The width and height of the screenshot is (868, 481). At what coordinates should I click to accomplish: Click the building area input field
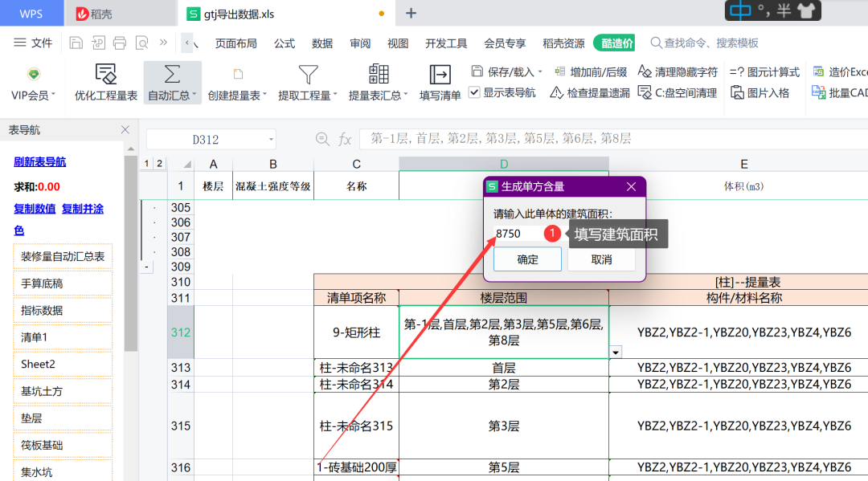[518, 234]
